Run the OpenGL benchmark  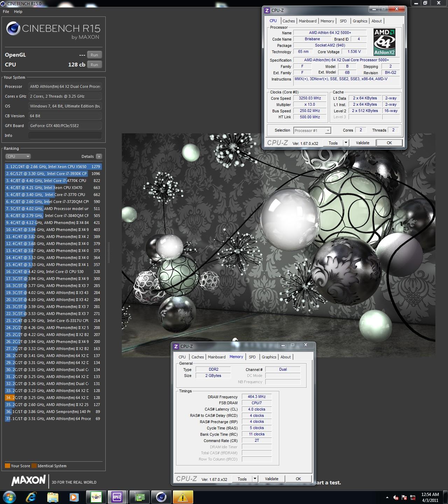coord(94,55)
